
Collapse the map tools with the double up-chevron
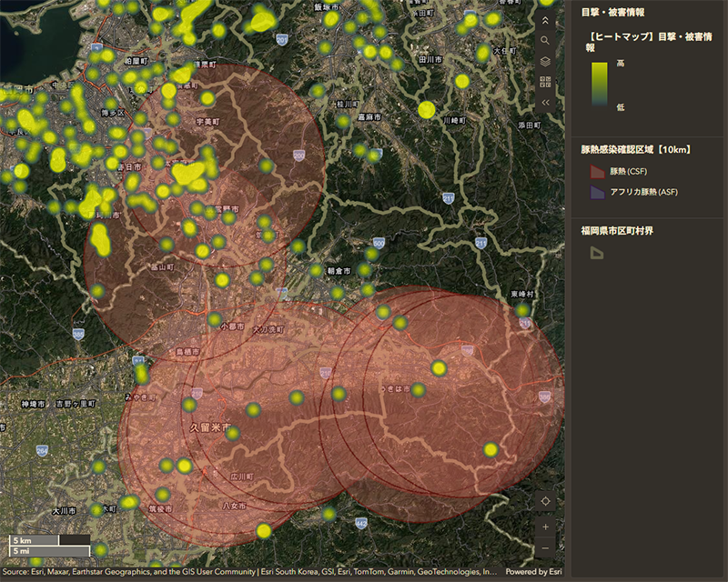click(545, 19)
